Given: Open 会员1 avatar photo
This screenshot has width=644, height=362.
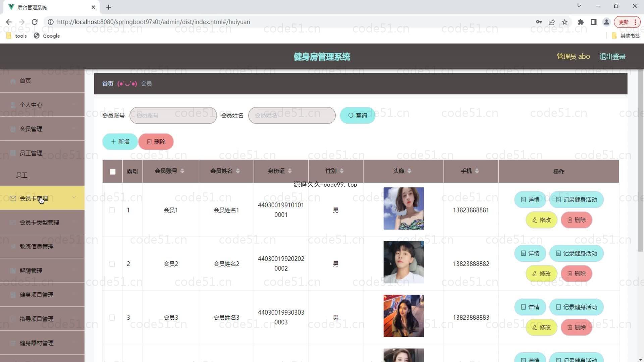Looking at the screenshot, I should point(404,208).
